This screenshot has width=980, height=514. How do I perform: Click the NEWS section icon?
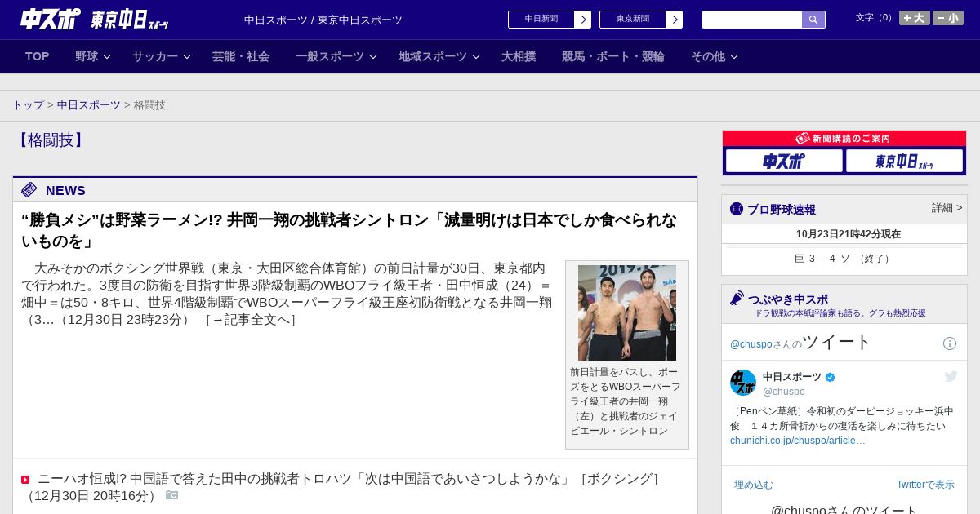pos(29,190)
